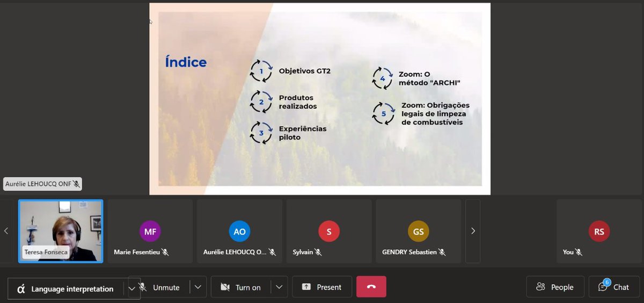Click slide item 5 circular arrow icon
Screen dimensions: 644x303
click(x=384, y=113)
